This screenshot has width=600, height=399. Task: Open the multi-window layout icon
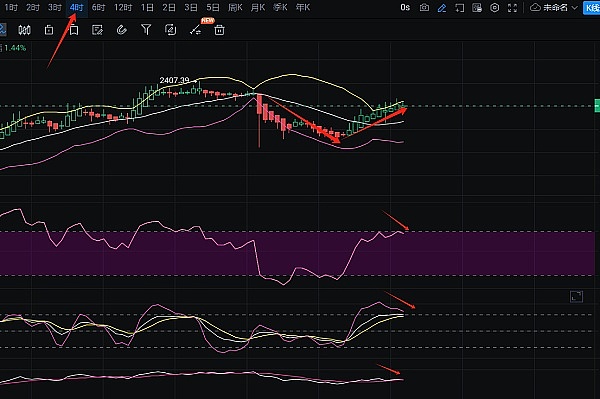(x=477, y=8)
